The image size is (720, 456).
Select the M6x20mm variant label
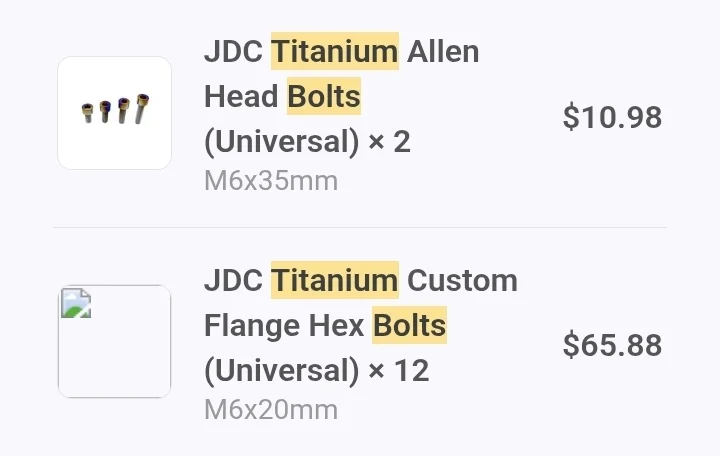coord(271,409)
